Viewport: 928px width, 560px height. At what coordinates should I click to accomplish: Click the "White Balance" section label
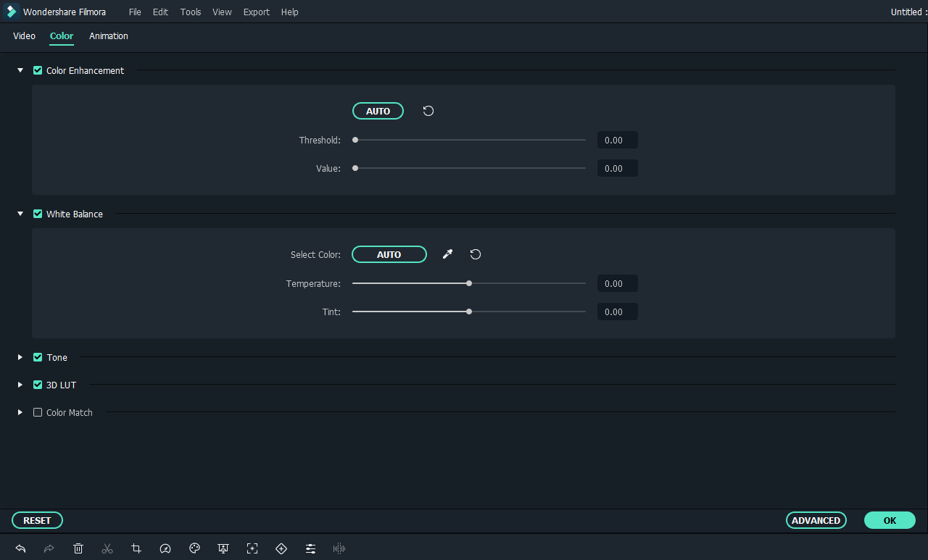tap(75, 214)
